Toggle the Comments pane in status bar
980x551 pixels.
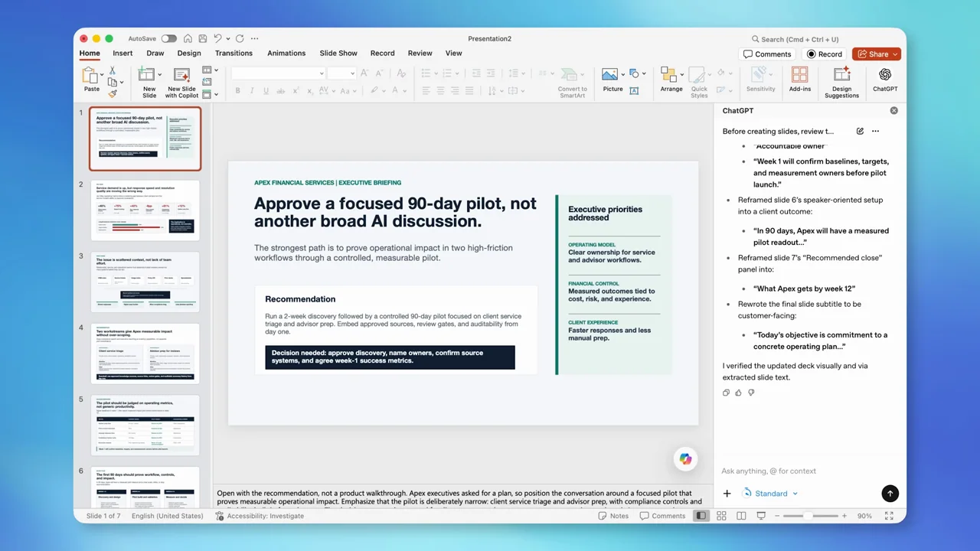pos(663,516)
